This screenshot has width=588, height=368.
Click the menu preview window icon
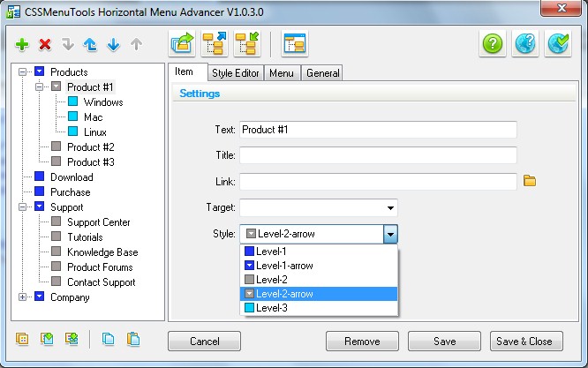tap(295, 43)
